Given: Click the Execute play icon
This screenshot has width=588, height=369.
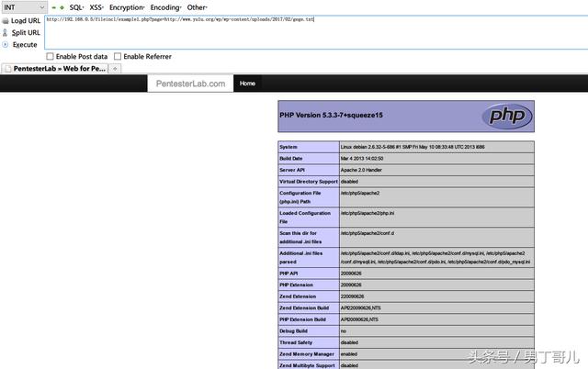Looking at the screenshot, I should coord(6,45).
